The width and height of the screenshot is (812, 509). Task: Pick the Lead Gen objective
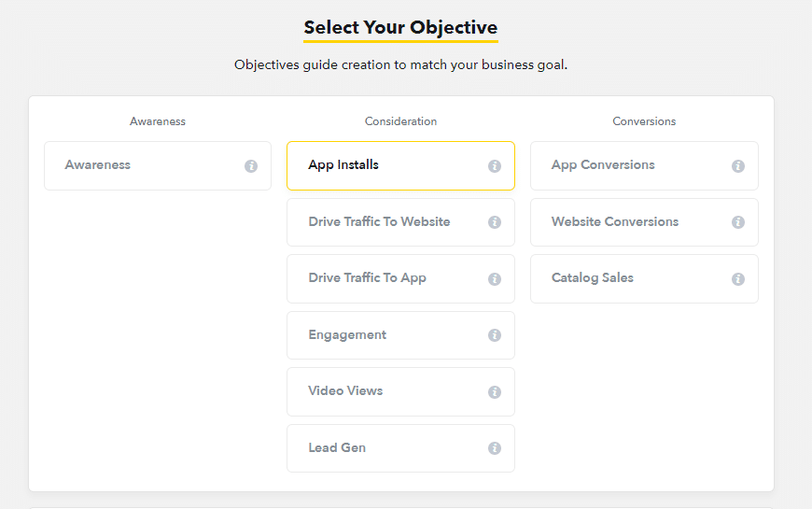point(400,448)
